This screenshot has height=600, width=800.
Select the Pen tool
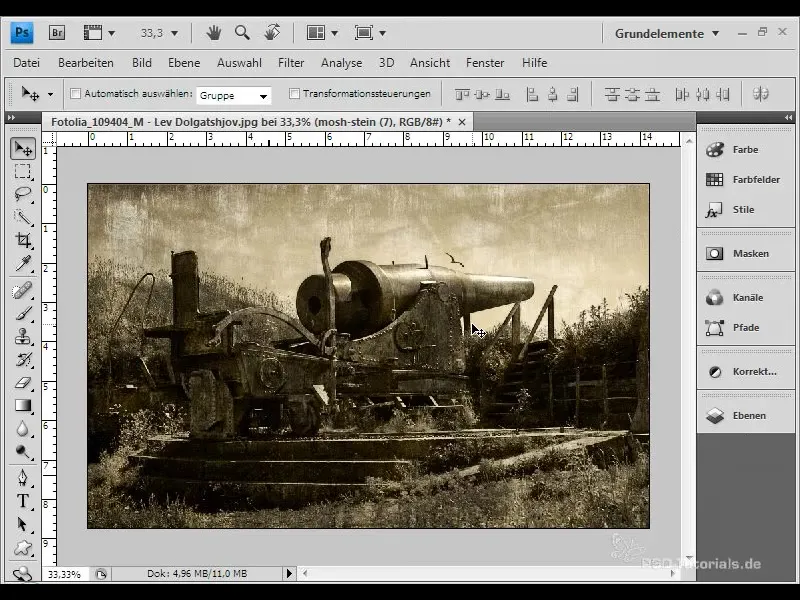click(x=23, y=478)
